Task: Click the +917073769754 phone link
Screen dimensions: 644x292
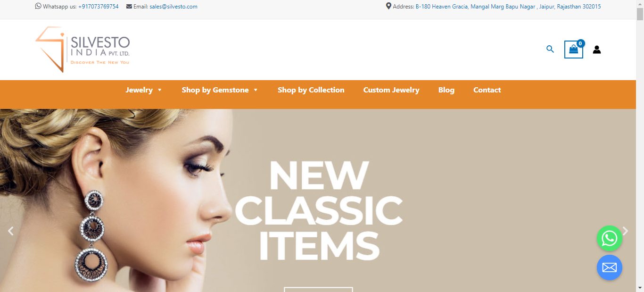Action: click(99, 7)
